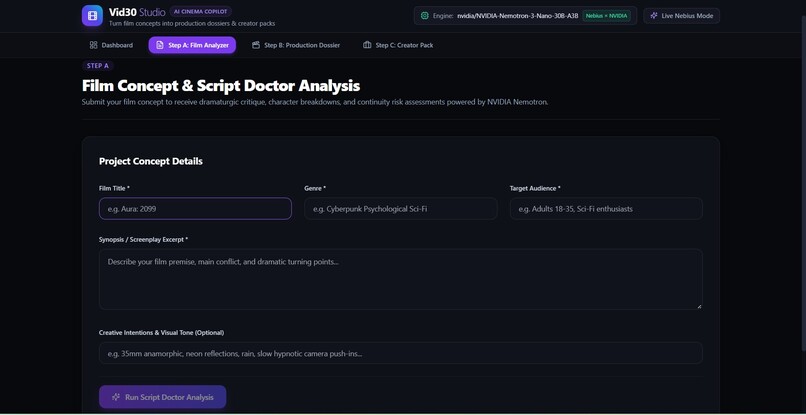Click the document icon in Step A tab

[x=160, y=45]
